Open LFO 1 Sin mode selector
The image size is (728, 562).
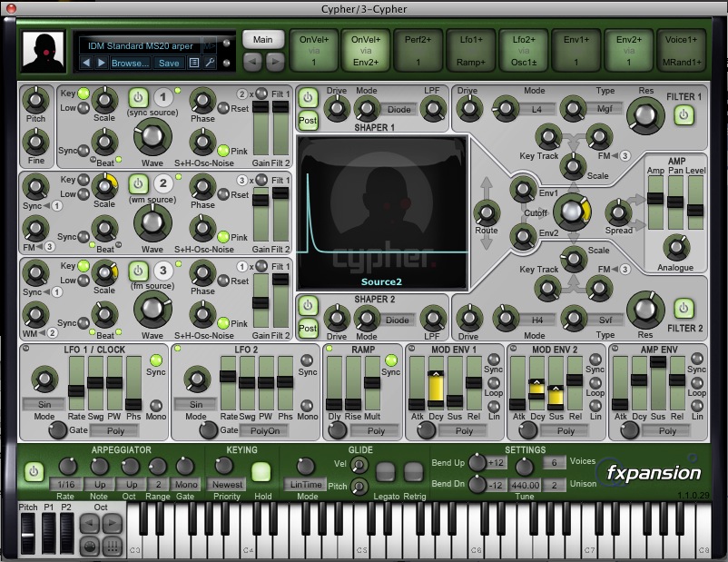44,404
